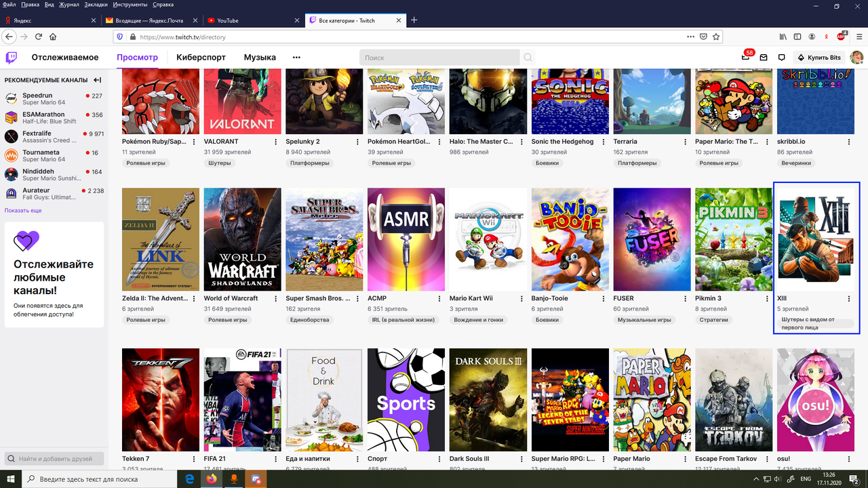This screenshot has height=488, width=868.
Task: Click the Платформеры tag under Spelunky 2
Action: 310,163
